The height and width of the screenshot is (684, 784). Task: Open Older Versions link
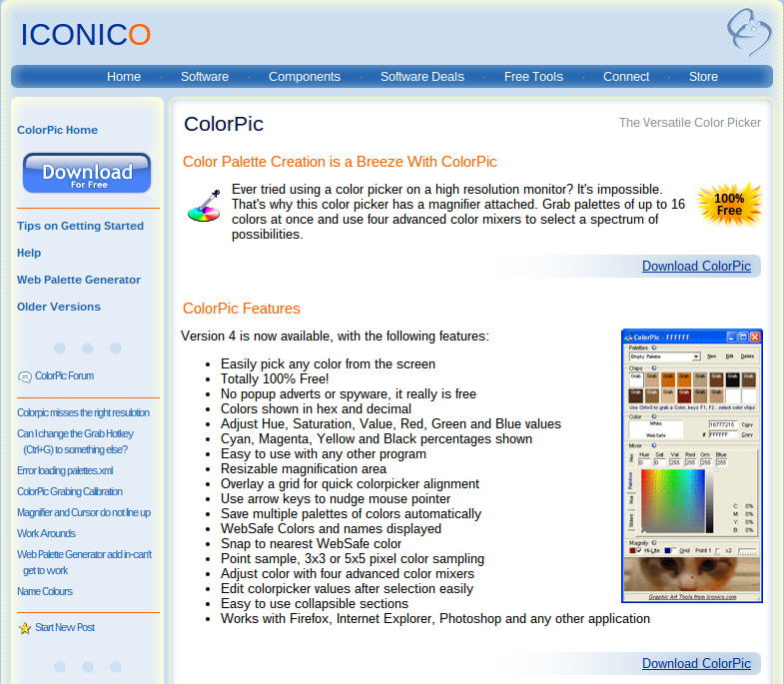pyautogui.click(x=59, y=307)
